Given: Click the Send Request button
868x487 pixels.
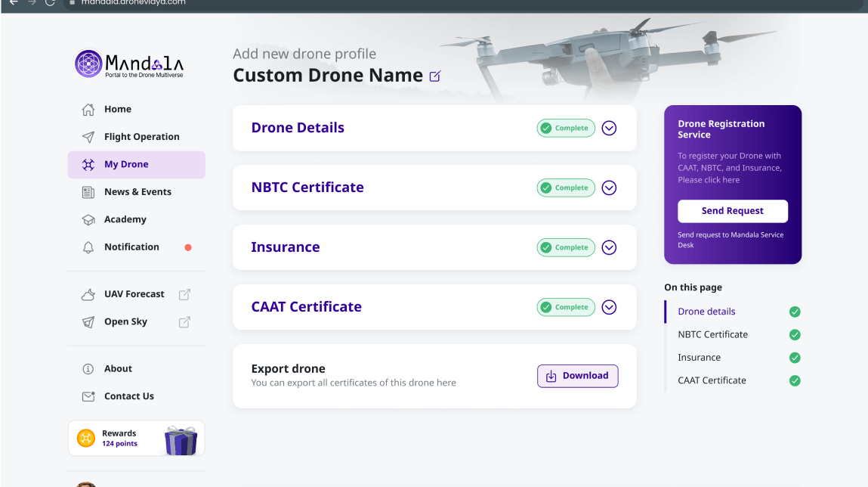Looking at the screenshot, I should [732, 211].
